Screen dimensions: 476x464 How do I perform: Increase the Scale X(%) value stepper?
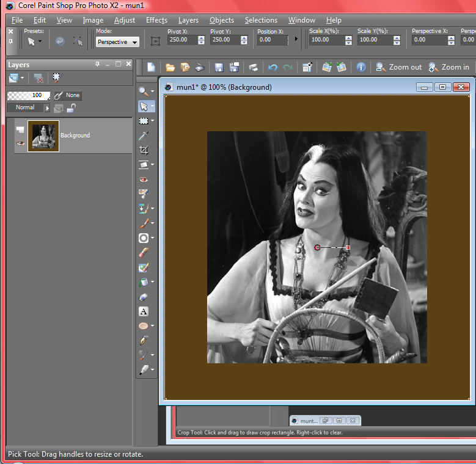tap(348, 38)
